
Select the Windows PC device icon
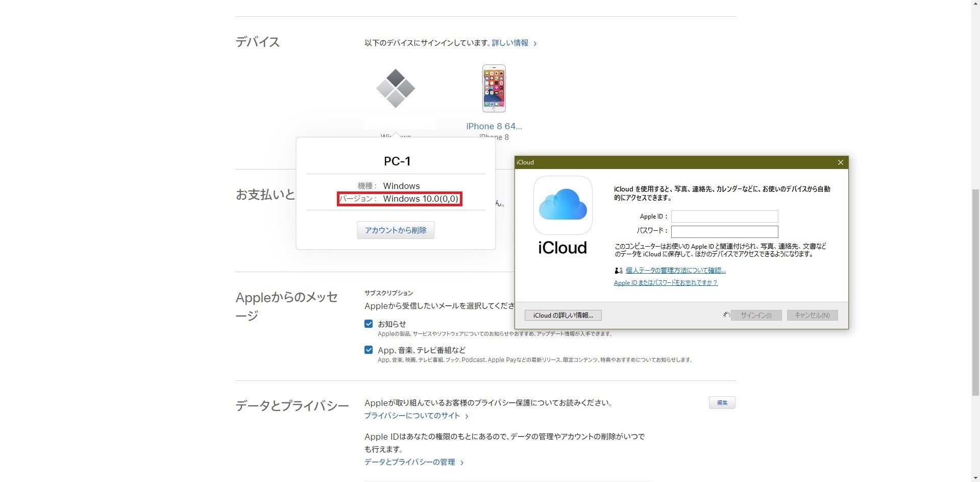coord(396,88)
